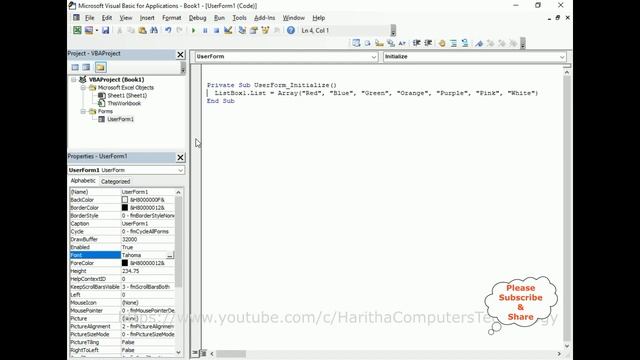Toggle Breakpoint with the hand icon
Image resolution: width=640 pixels, height=360 pixels.
point(442,43)
